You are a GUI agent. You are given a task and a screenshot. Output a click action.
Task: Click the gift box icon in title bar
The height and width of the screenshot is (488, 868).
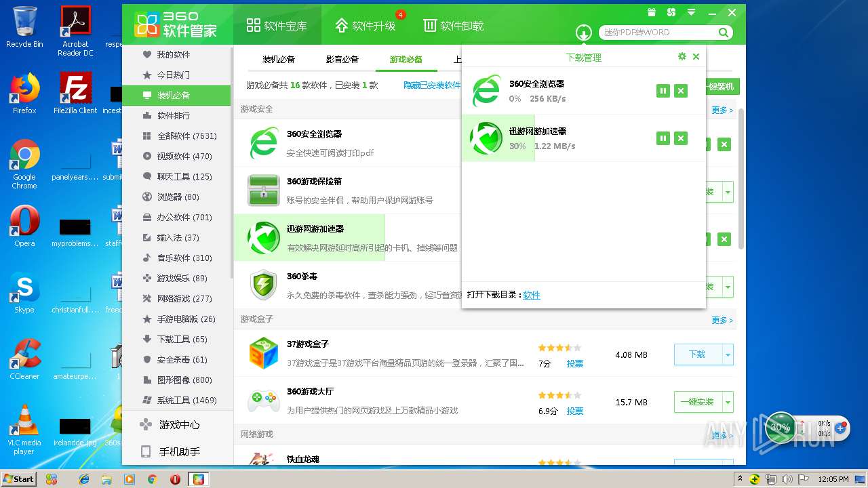[652, 12]
